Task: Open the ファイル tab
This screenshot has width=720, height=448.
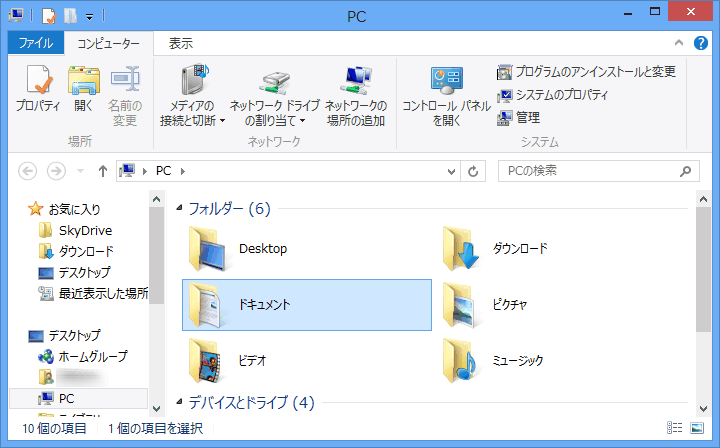Action: [x=36, y=43]
